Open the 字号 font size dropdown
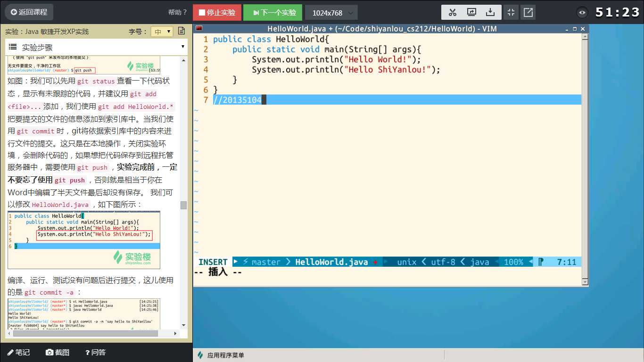Image resolution: width=644 pixels, height=362 pixels. click(x=162, y=32)
